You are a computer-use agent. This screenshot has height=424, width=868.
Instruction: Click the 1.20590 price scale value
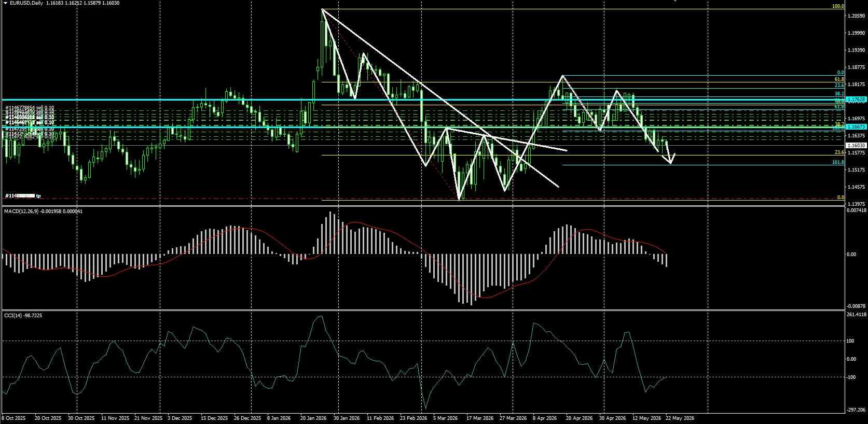pyautogui.click(x=856, y=17)
